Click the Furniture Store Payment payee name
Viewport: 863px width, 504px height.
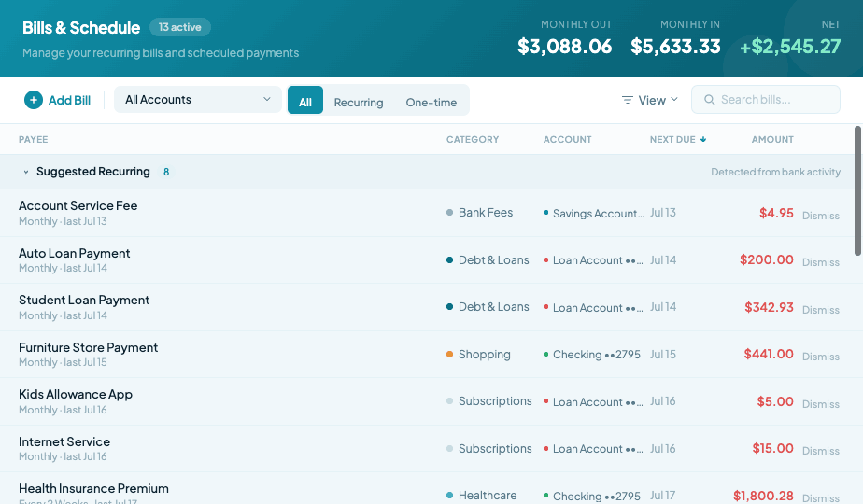pyautogui.click(x=88, y=347)
